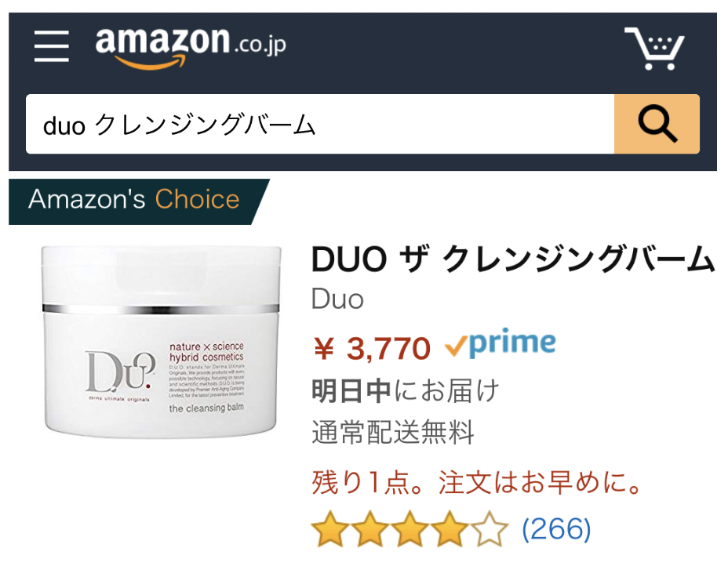728x566 pixels.
Task: Click the Amazon.co.jp logo
Action: [191, 47]
